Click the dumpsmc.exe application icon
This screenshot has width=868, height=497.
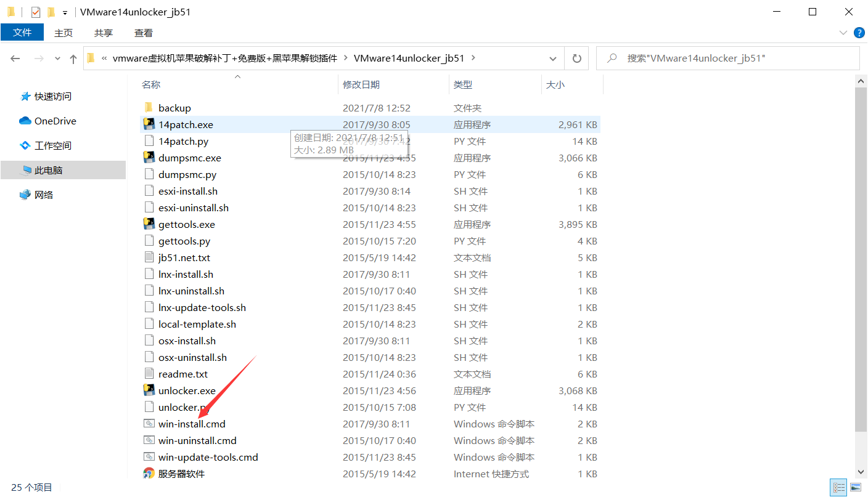[149, 158]
